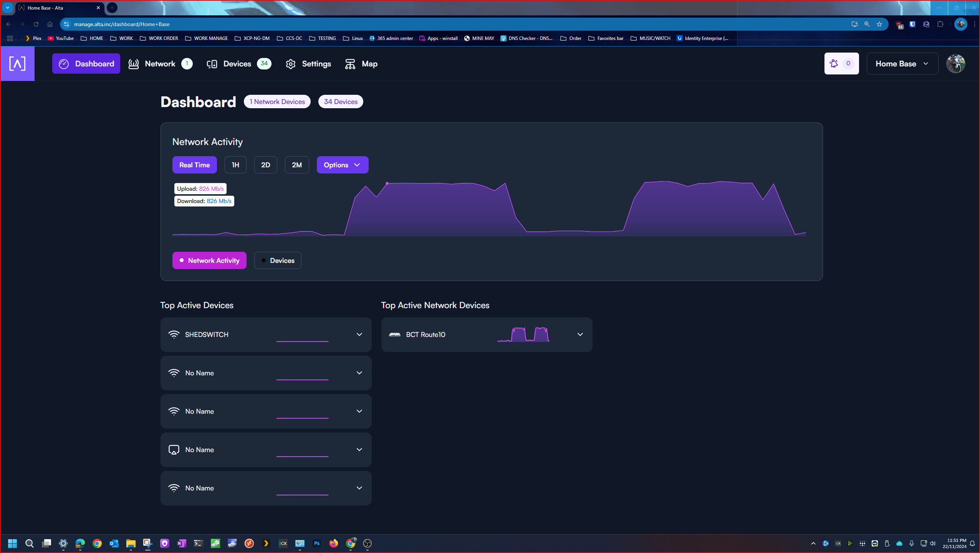Reload the page in browser toolbar

pyautogui.click(x=36, y=24)
